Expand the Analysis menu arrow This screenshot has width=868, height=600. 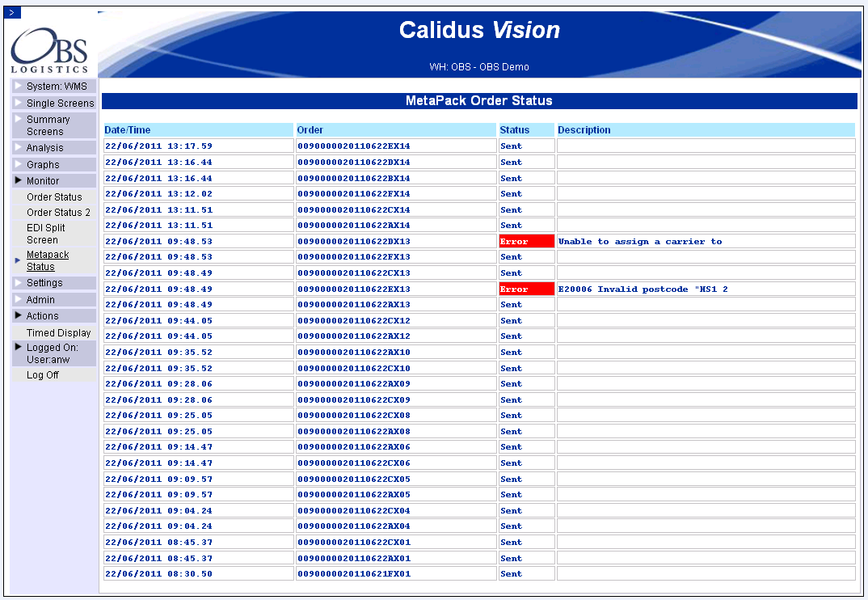(19, 147)
